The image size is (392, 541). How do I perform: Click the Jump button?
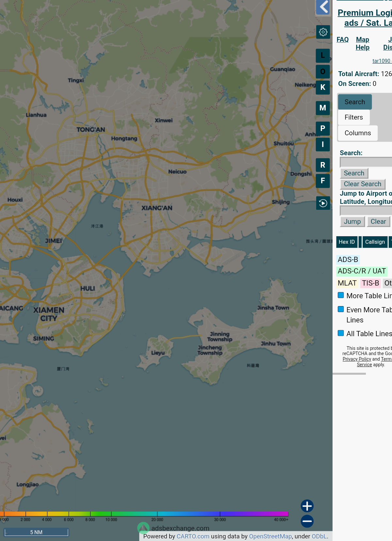352,221
